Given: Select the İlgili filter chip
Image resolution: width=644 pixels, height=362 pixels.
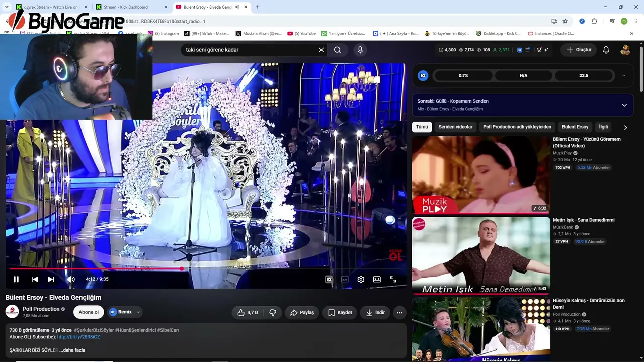Looking at the screenshot, I should [x=603, y=127].
